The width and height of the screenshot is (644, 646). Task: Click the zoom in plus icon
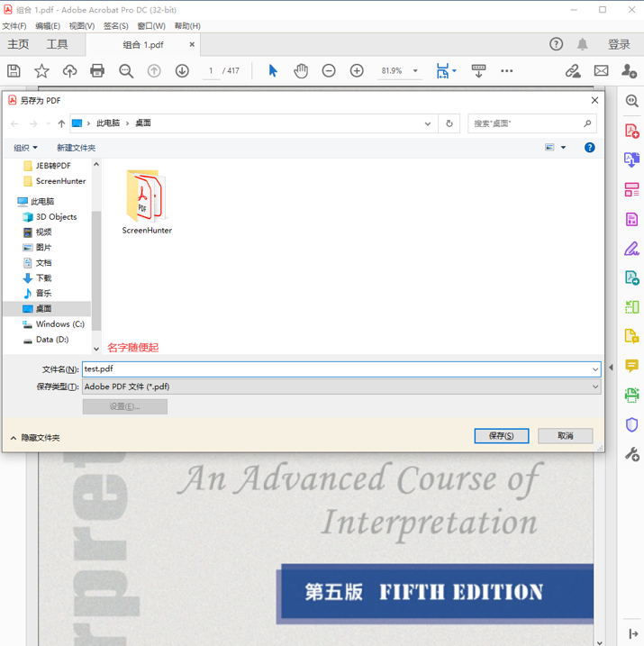tap(357, 71)
